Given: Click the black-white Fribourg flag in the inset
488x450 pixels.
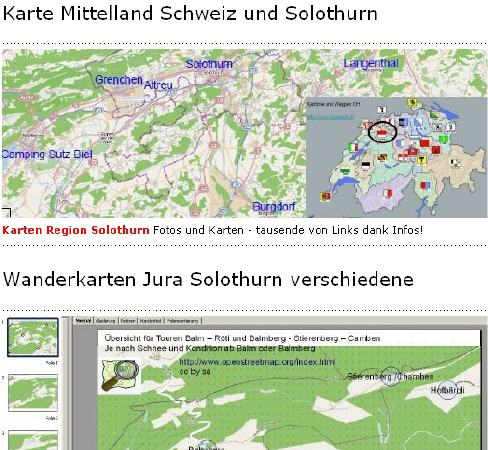Looking at the screenshot, I should (366, 165).
